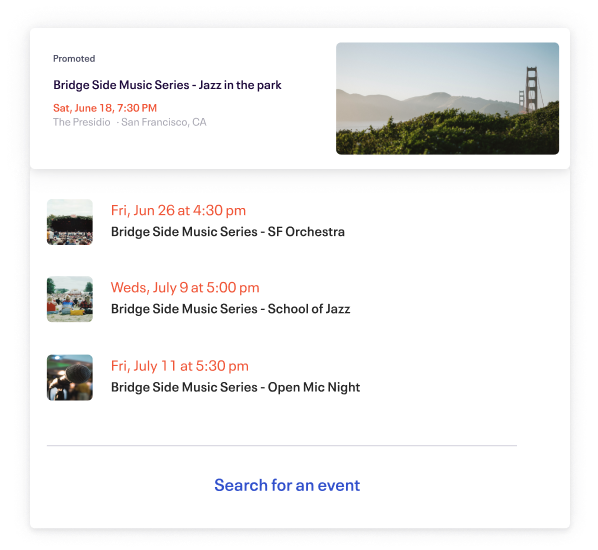The height and width of the screenshot is (550, 598).
Task: Click the green hillside in the promoted photo
Action: coord(447,133)
